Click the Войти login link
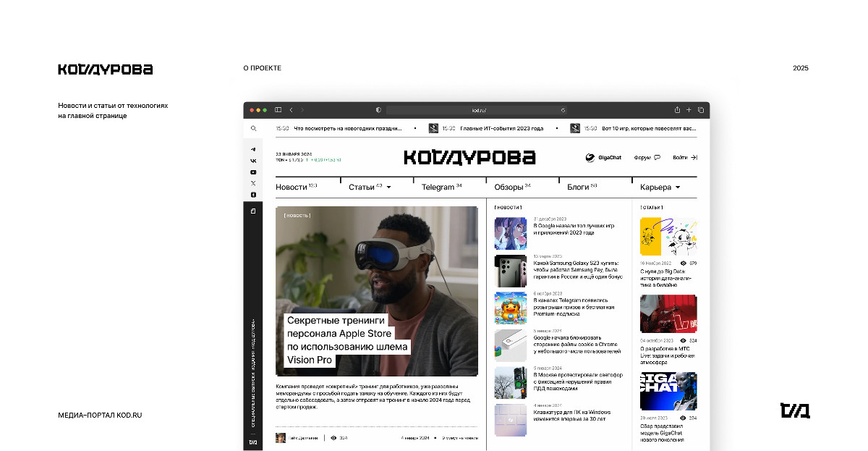This screenshot has height=451, width=868. [680, 157]
